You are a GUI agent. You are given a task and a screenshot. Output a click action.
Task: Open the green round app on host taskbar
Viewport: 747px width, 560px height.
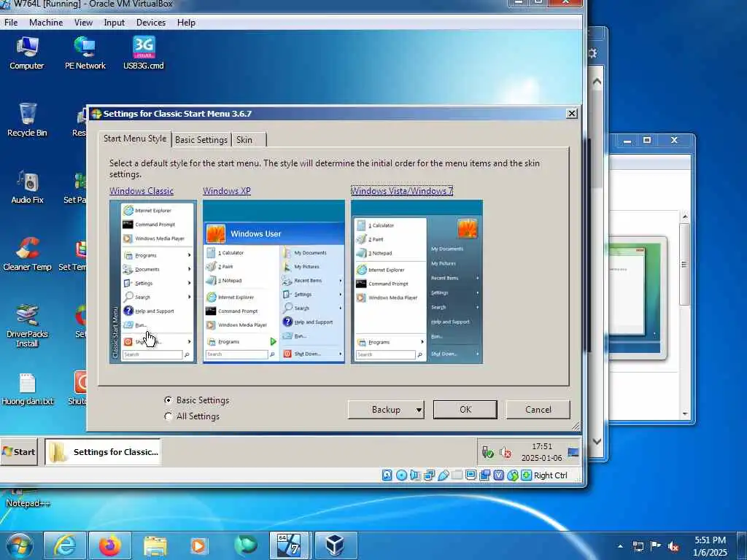[x=245, y=545]
